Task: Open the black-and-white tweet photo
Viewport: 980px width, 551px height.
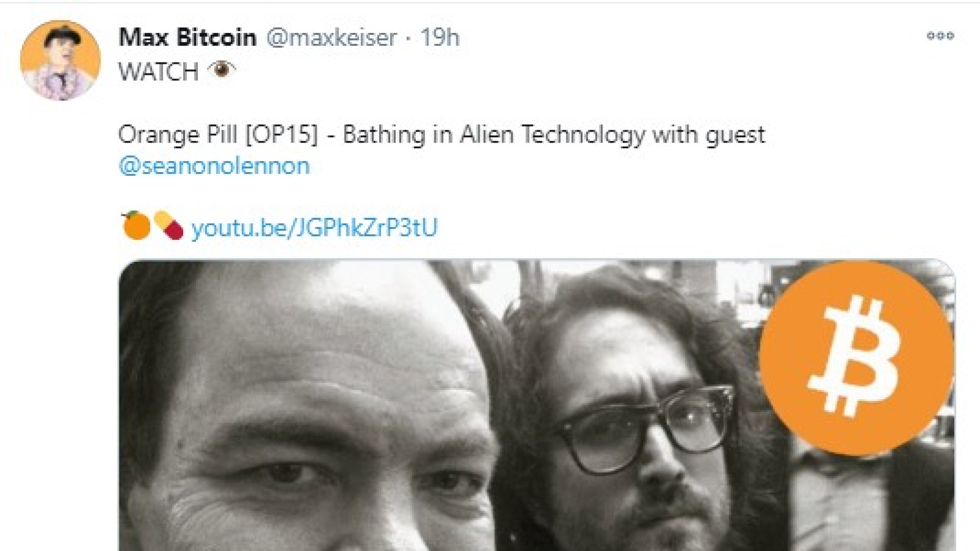Action: [537, 405]
